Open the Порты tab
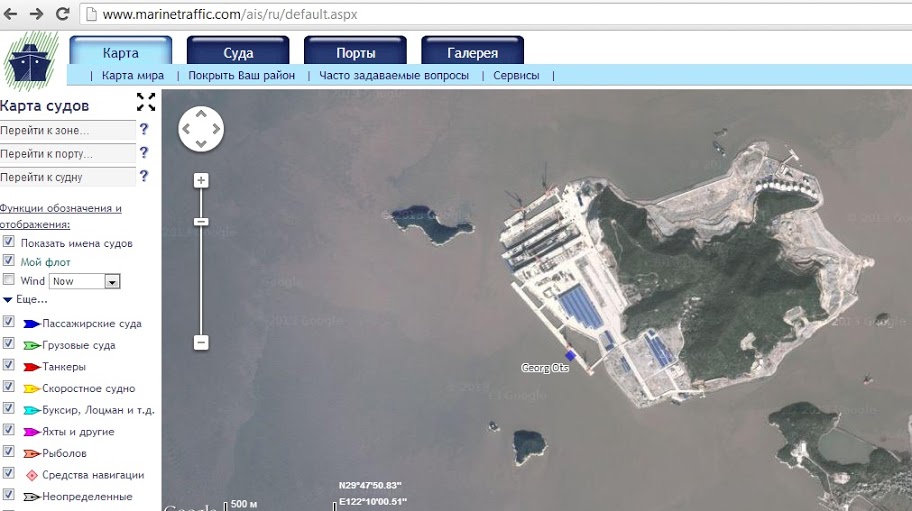912x511 pixels. pyautogui.click(x=355, y=53)
